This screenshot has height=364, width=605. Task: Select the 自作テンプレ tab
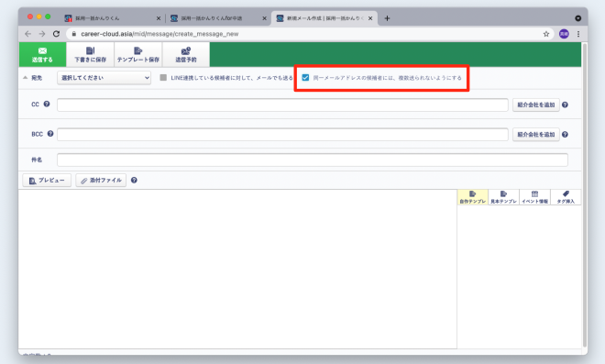[x=473, y=197]
